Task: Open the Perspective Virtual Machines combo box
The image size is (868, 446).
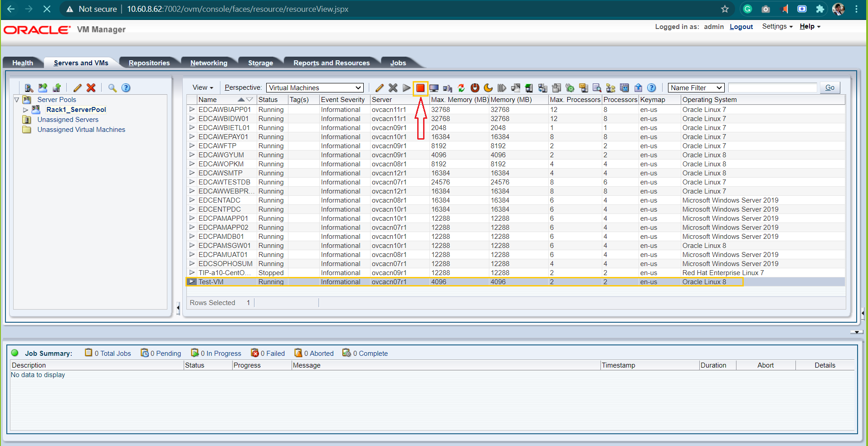Action: pyautogui.click(x=315, y=88)
